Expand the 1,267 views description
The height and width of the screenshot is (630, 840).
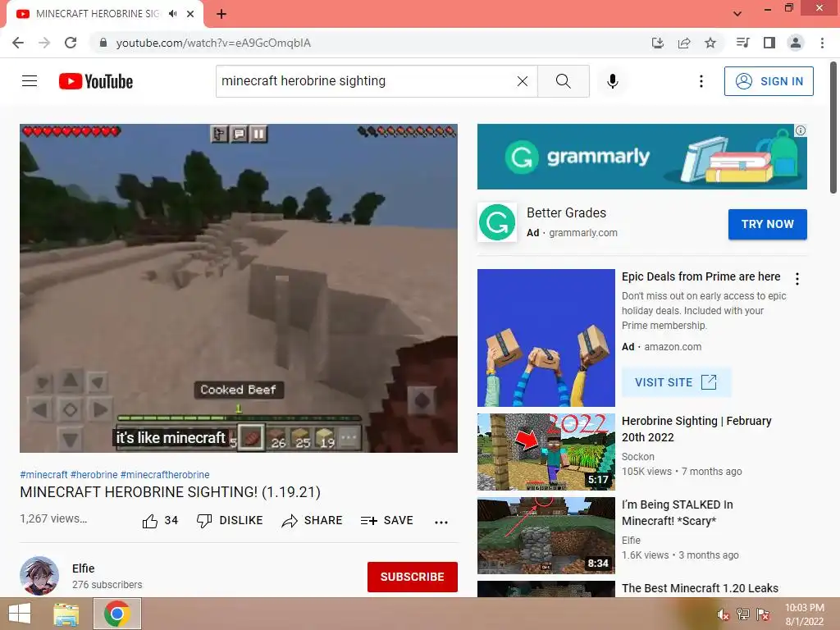53,518
